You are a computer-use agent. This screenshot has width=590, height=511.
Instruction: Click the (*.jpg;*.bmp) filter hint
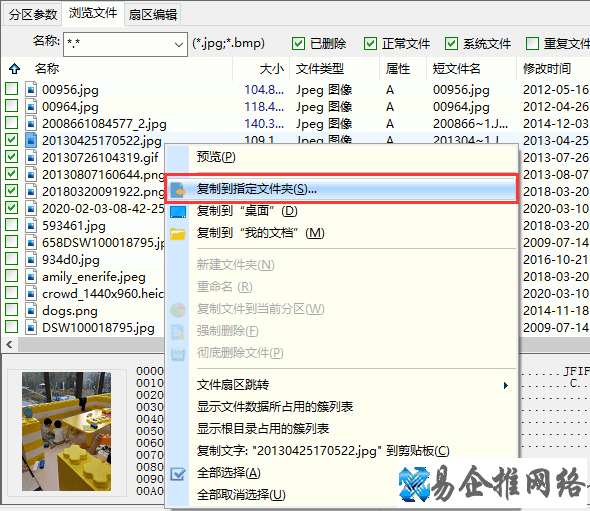pos(228,43)
